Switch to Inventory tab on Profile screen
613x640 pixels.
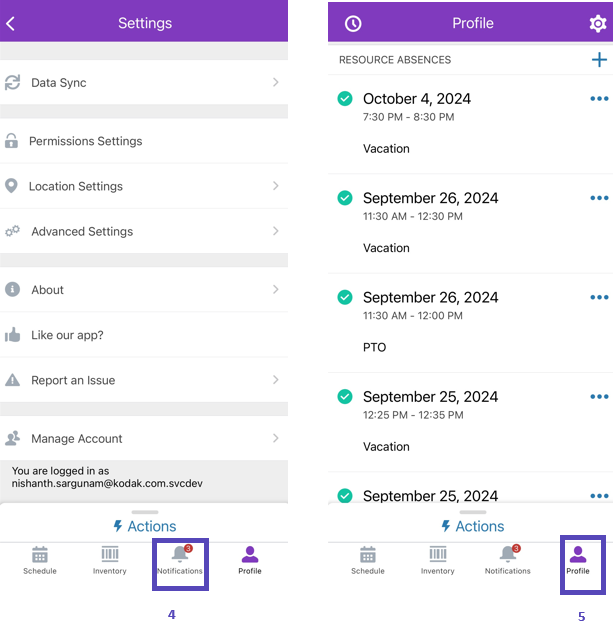click(x=438, y=559)
